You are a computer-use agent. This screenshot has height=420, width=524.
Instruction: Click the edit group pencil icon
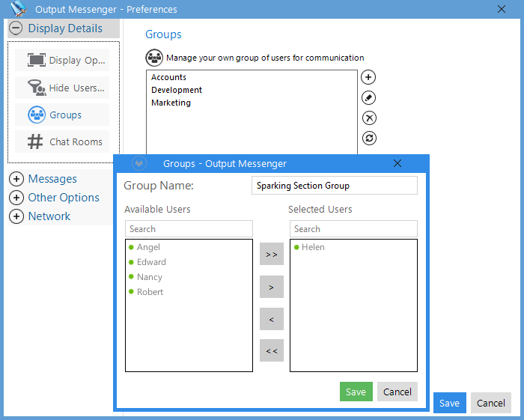pos(368,97)
